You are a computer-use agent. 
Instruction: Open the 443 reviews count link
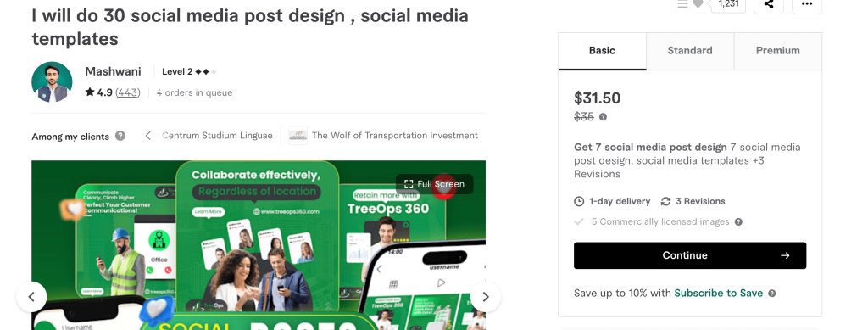coord(128,92)
